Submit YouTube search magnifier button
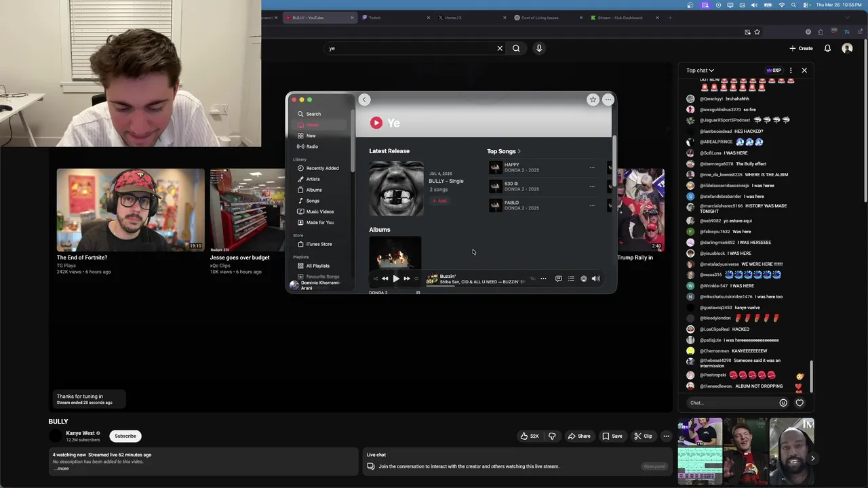 [516, 48]
